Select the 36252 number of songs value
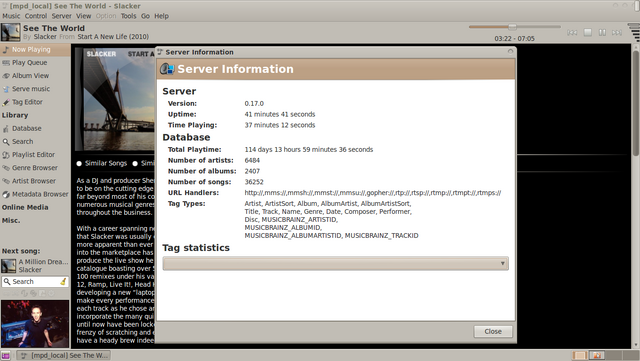Screen dimensions: 640x361 point(254,182)
